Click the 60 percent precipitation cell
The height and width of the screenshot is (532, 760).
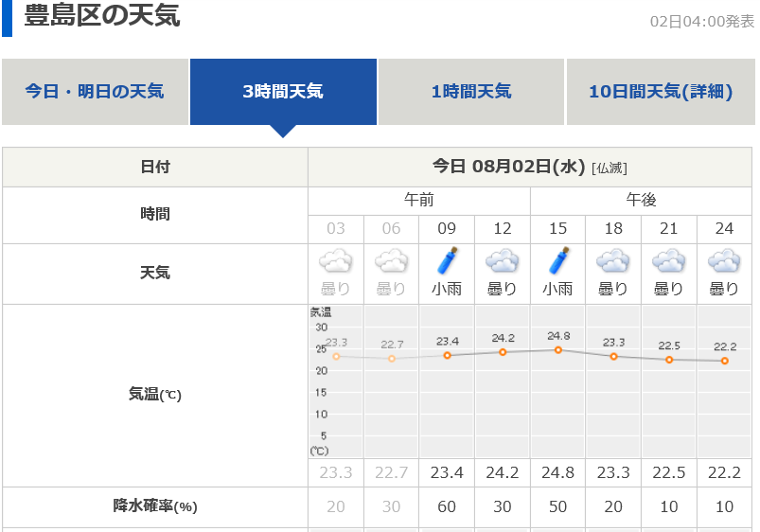pos(447,507)
